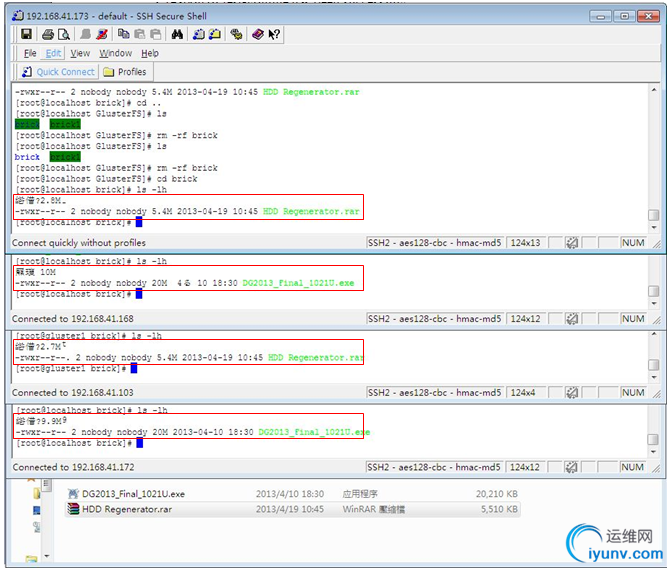Open a New Terminal Window via toolbar
Screen dimensions: 669x570
click(x=198, y=34)
